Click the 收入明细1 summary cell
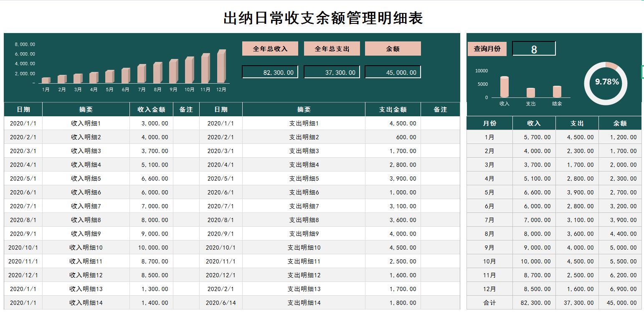Viewport: 644px width, 312px height. 86,123
